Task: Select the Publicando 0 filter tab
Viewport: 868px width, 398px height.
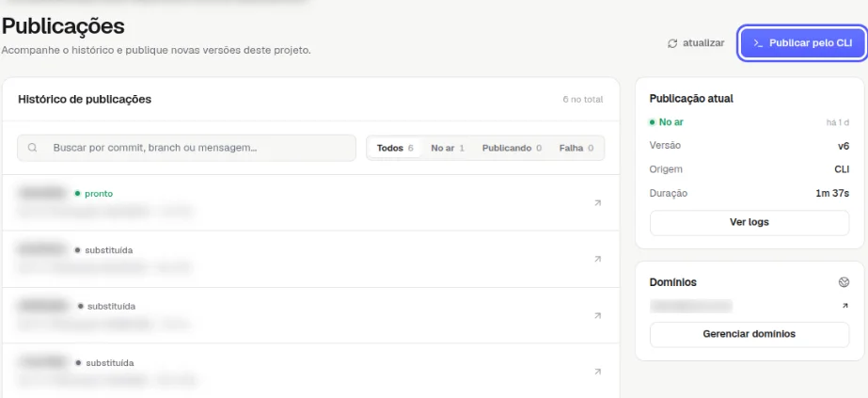Action: click(x=512, y=149)
